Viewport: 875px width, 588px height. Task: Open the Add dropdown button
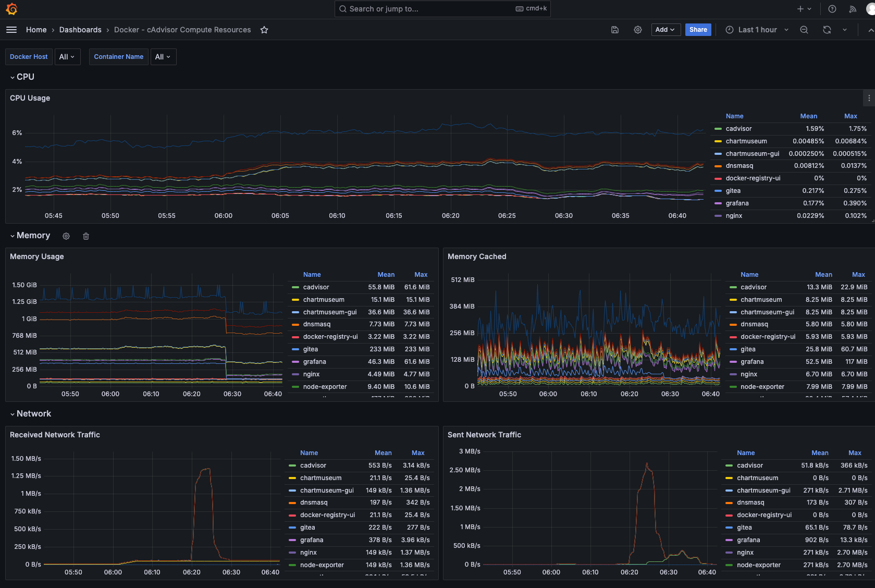tap(666, 30)
